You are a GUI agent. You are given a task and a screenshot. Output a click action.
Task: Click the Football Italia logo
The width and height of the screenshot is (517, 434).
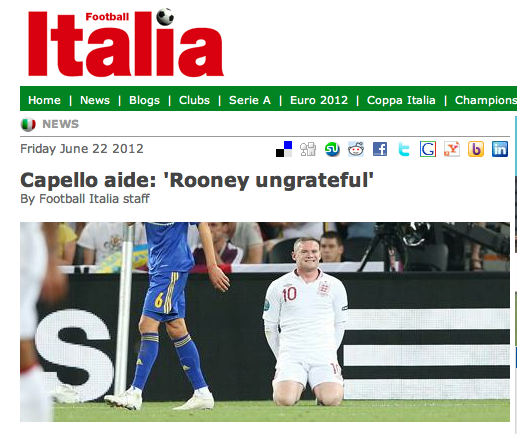pos(126,42)
